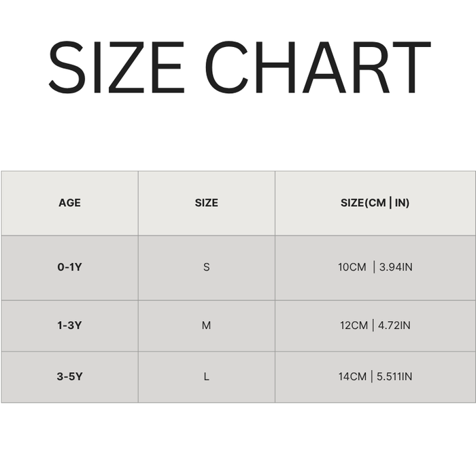Click the word SIZE in the title

(x=116, y=68)
